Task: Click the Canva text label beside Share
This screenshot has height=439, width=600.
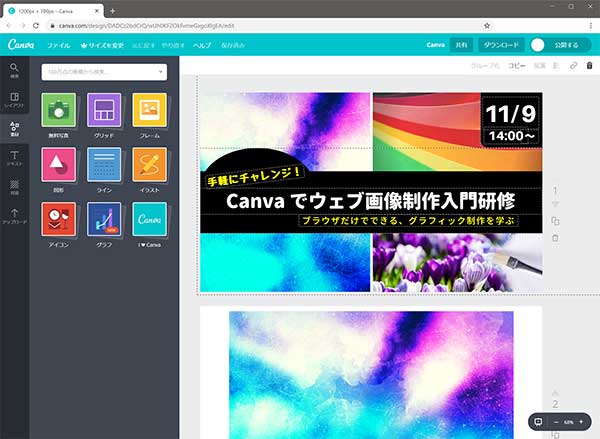Action: (435, 45)
